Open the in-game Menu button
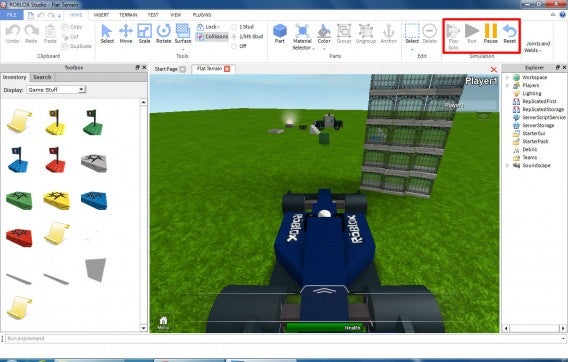This screenshot has width=568, height=362. (163, 323)
